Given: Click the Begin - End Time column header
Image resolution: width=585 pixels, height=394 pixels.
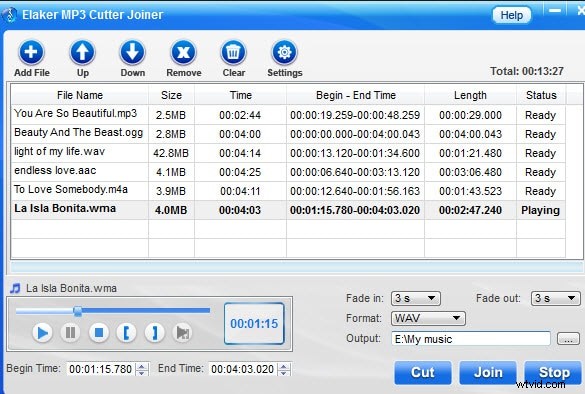Looking at the screenshot, I should [x=356, y=95].
